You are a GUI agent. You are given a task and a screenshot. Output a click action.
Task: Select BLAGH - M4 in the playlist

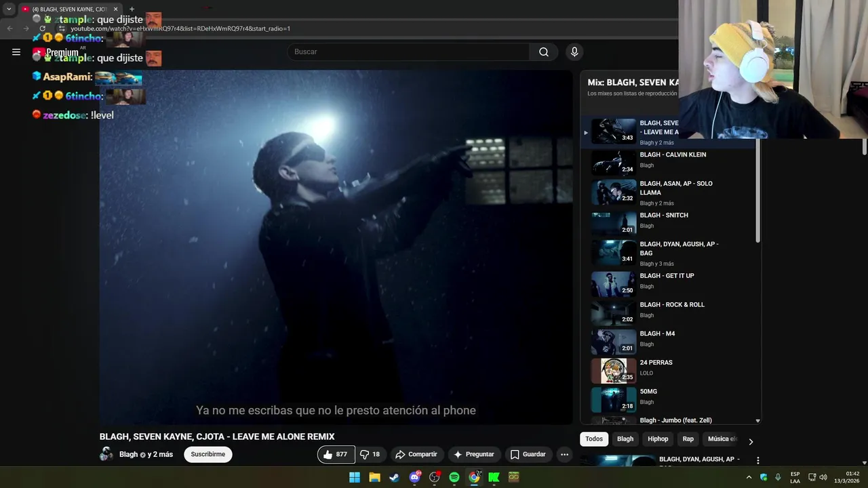pos(657,333)
